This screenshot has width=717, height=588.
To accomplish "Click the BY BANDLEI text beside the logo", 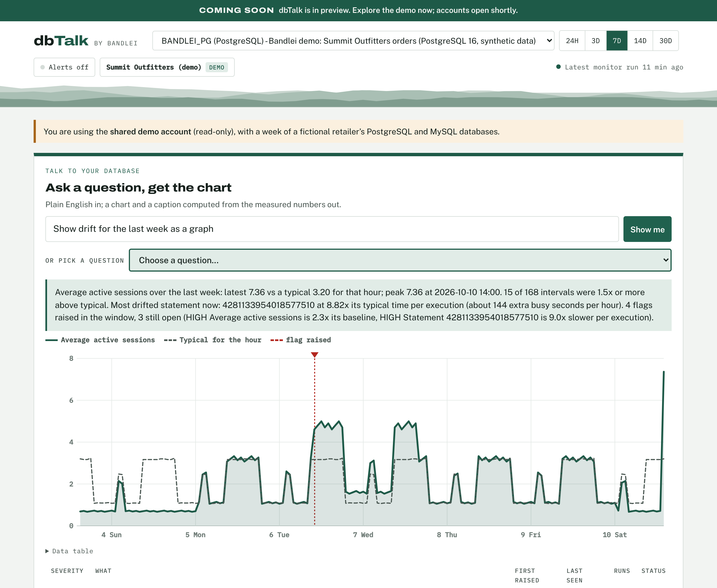I will pyautogui.click(x=116, y=43).
